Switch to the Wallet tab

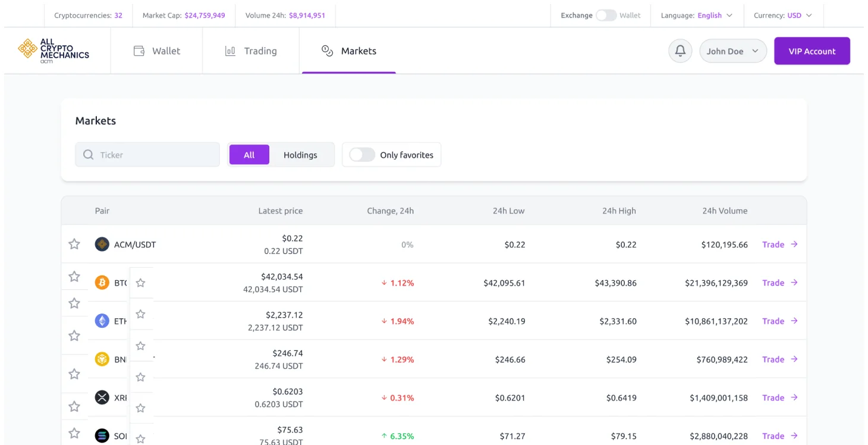pyautogui.click(x=157, y=51)
